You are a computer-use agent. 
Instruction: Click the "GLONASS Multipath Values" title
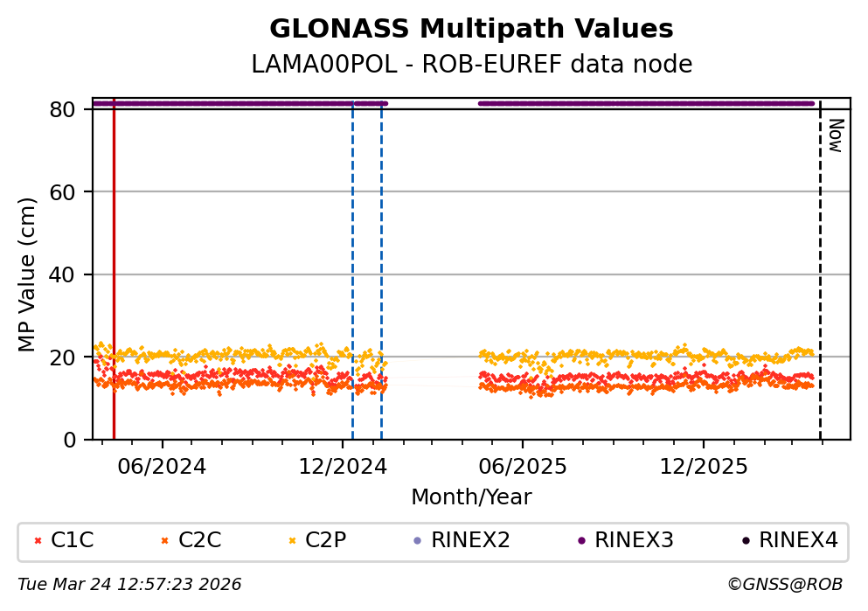pyautogui.click(x=471, y=29)
